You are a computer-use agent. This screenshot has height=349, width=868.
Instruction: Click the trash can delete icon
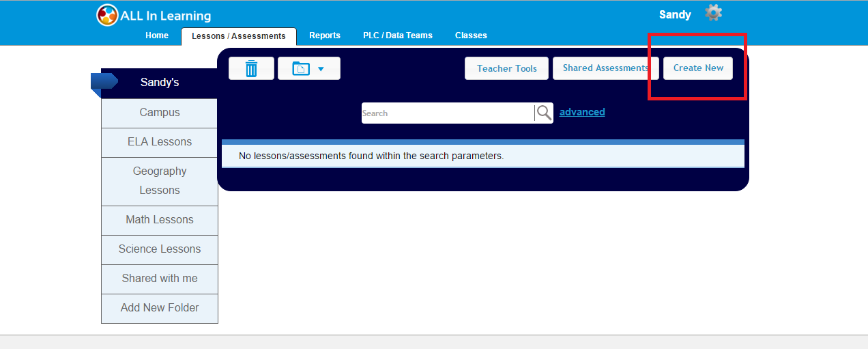251,68
